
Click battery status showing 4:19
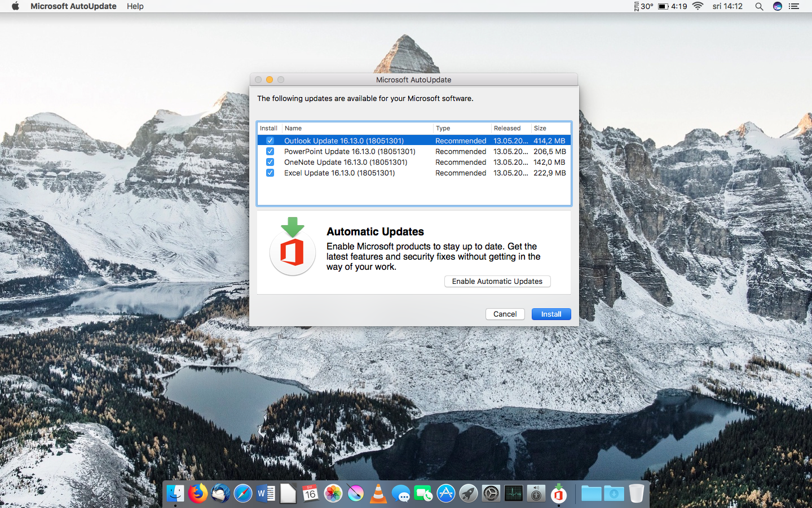[673, 6]
